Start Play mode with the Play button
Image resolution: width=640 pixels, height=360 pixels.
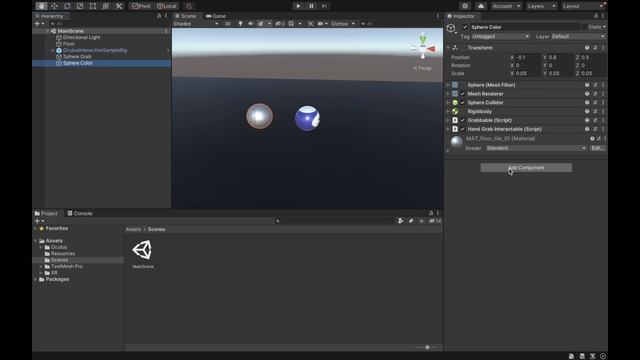click(x=298, y=6)
